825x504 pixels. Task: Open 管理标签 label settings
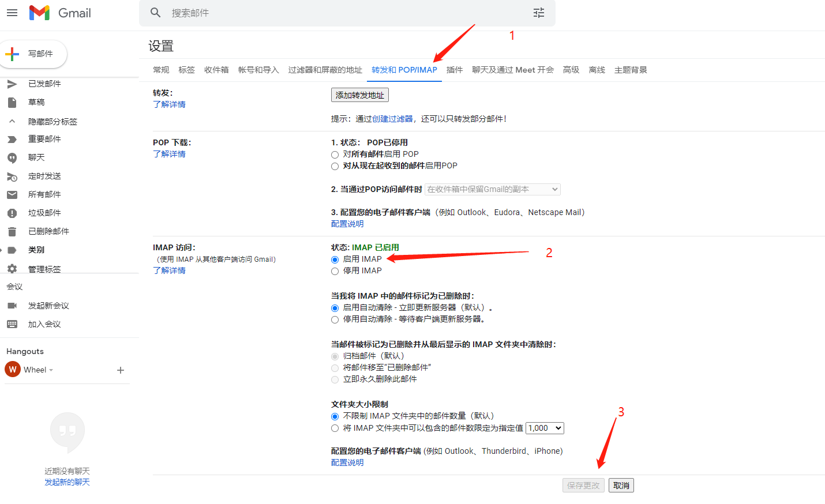pyautogui.click(x=42, y=268)
